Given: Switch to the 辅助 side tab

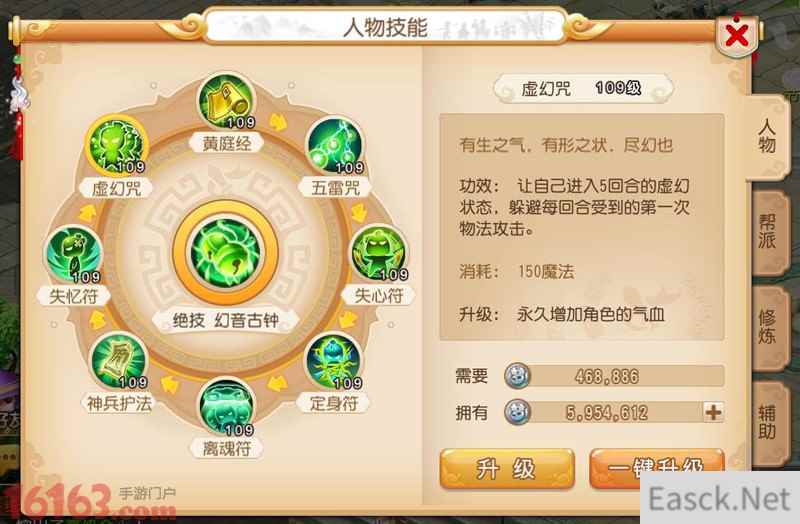Looking at the screenshot, I should tap(769, 421).
